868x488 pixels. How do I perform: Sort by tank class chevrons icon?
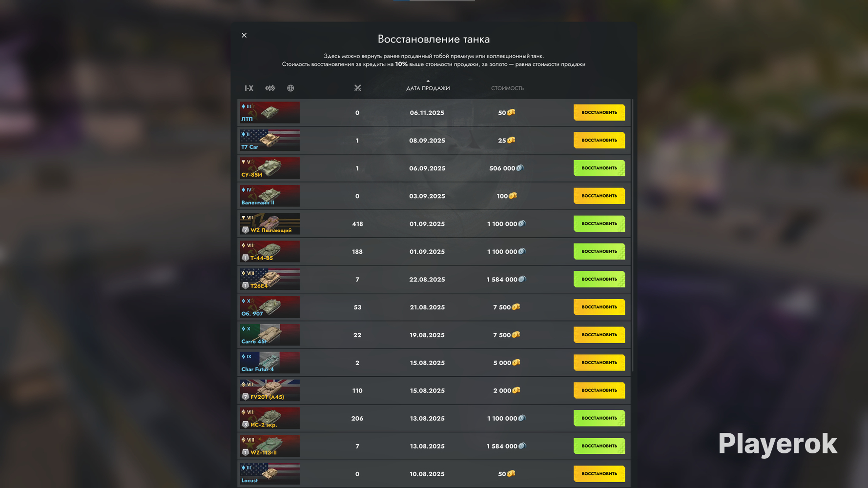click(x=270, y=88)
